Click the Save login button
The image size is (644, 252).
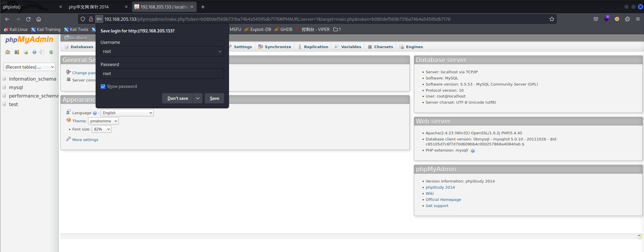(x=214, y=98)
